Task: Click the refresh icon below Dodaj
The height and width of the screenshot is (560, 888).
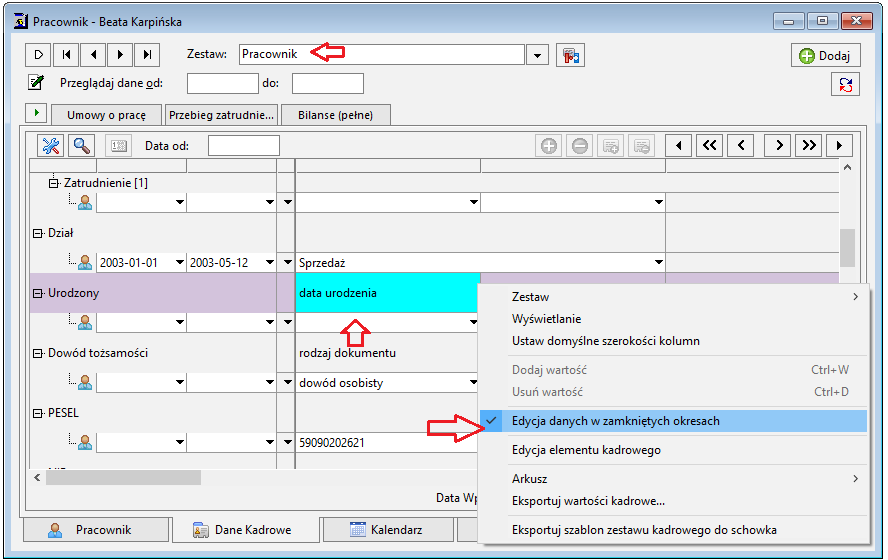Action: click(x=846, y=85)
